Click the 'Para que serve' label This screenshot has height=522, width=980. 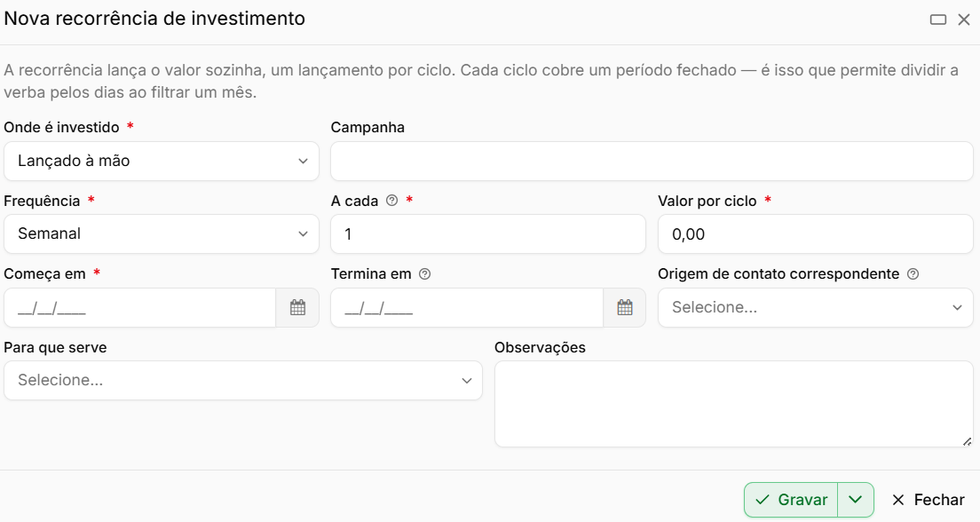pyautogui.click(x=55, y=348)
